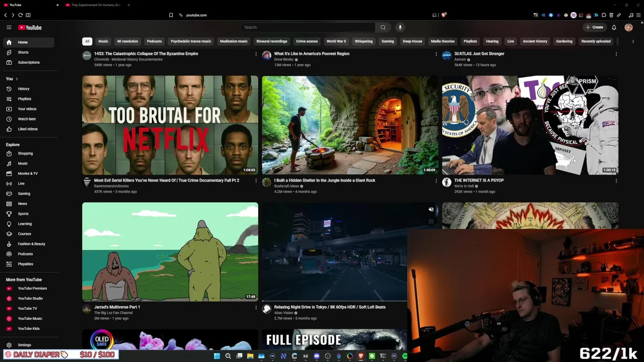
Task: Open The Big Lez Fan Channel link
Action: pos(113,313)
